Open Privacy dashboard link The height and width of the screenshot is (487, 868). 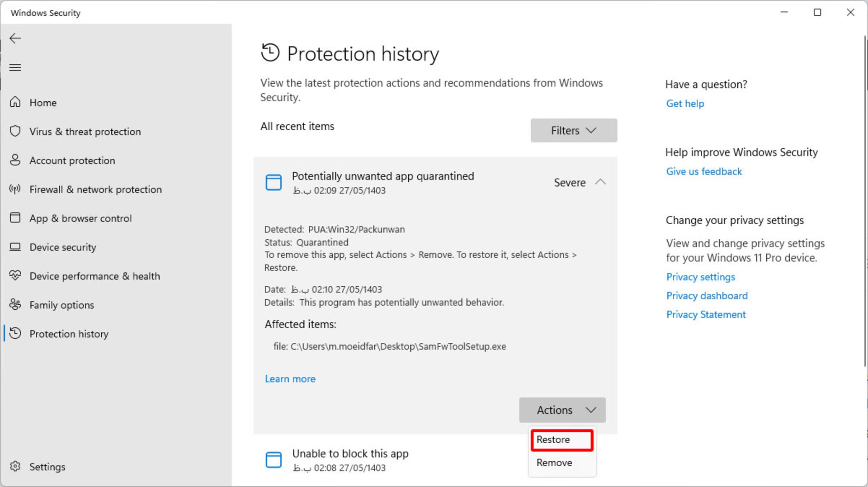(x=707, y=296)
